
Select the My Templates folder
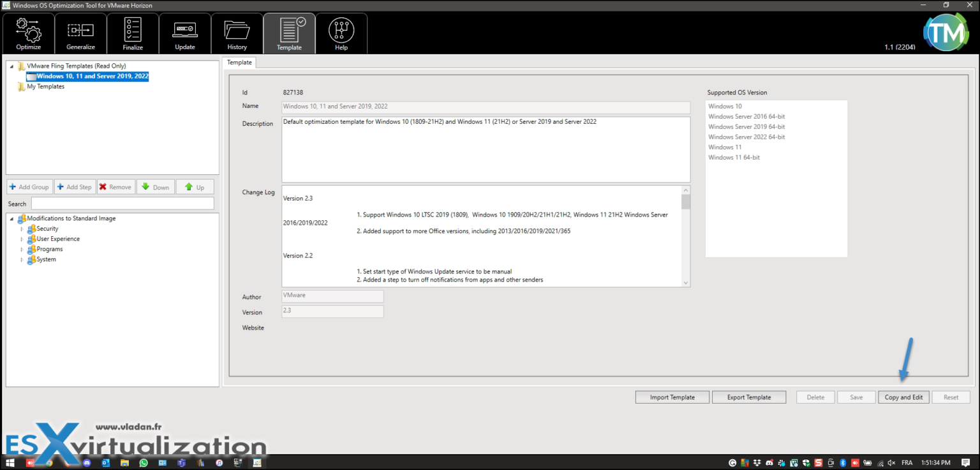45,86
